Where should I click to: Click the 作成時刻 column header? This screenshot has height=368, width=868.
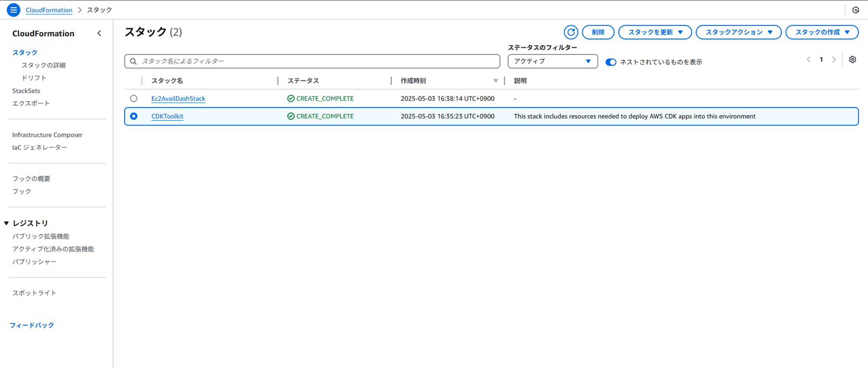click(413, 81)
